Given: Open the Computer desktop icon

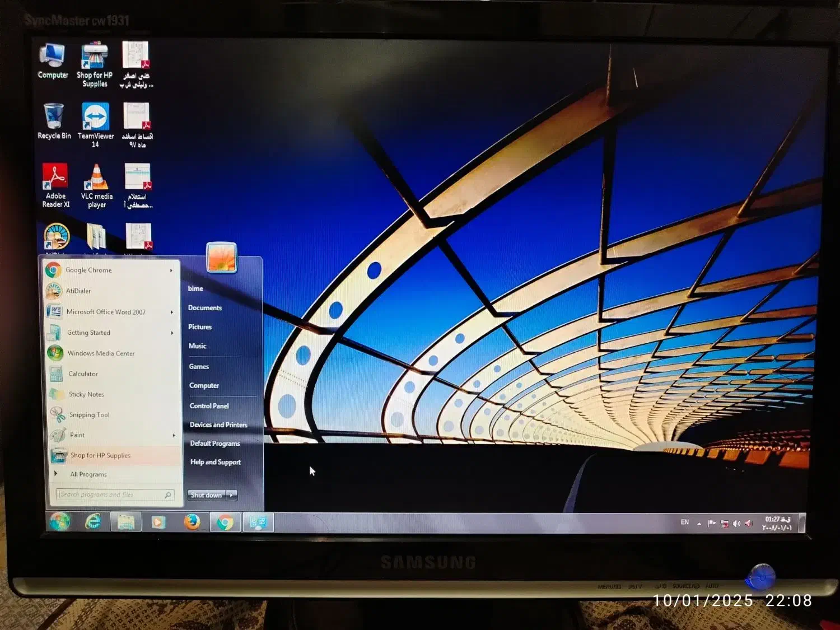Looking at the screenshot, I should click(53, 60).
